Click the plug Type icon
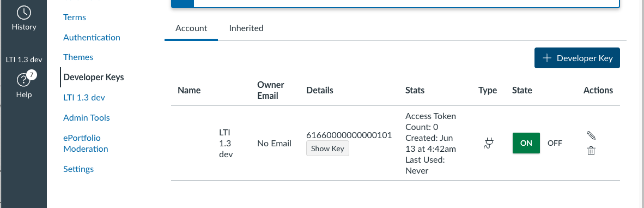This screenshot has width=644, height=208. (488, 144)
